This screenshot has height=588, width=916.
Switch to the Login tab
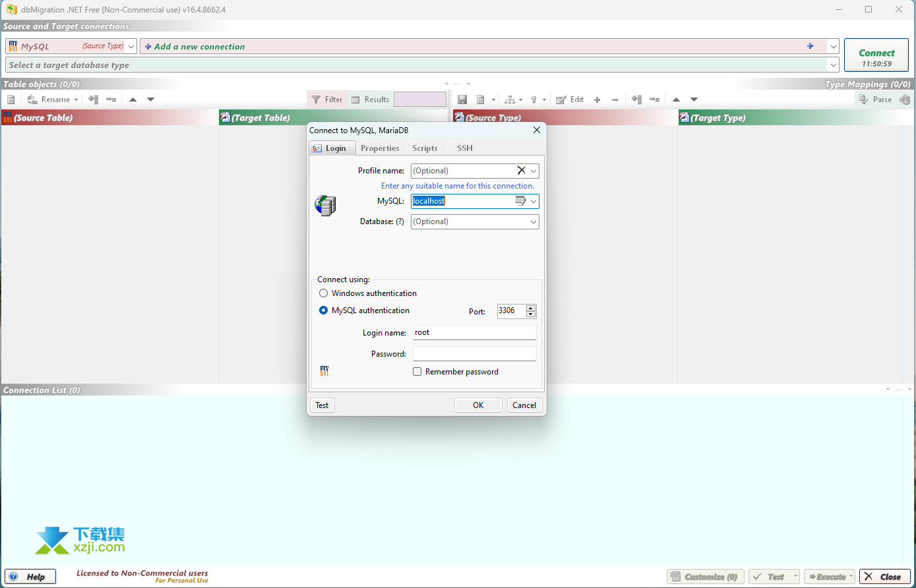[332, 148]
